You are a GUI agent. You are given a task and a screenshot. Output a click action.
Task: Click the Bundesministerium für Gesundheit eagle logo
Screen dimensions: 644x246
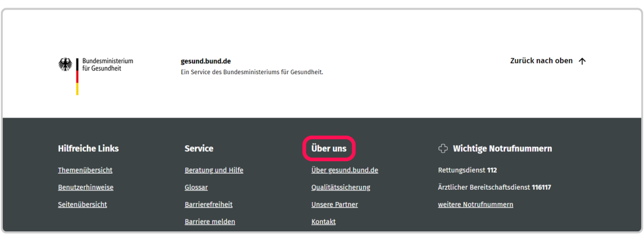[65, 65]
